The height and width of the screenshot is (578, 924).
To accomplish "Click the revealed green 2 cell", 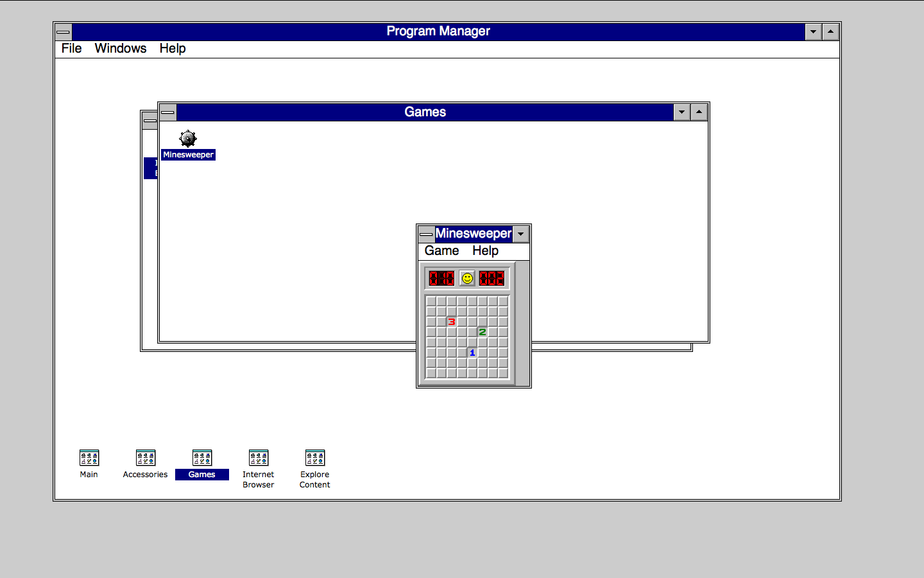I will (483, 332).
